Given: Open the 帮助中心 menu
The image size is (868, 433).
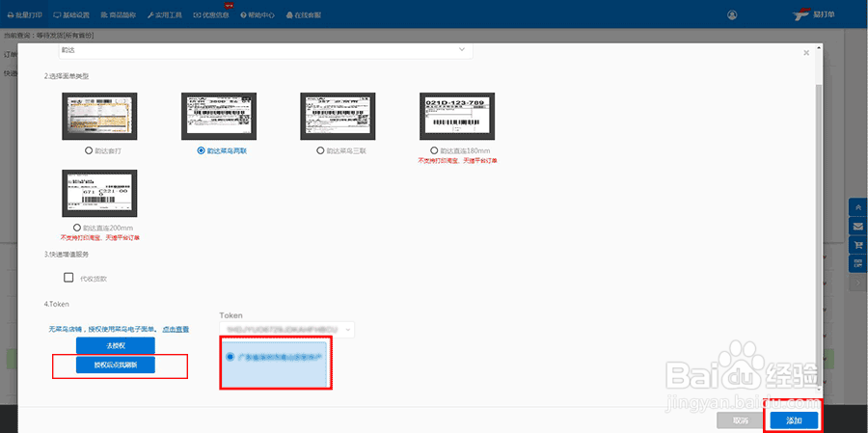Looking at the screenshot, I should click(x=258, y=15).
